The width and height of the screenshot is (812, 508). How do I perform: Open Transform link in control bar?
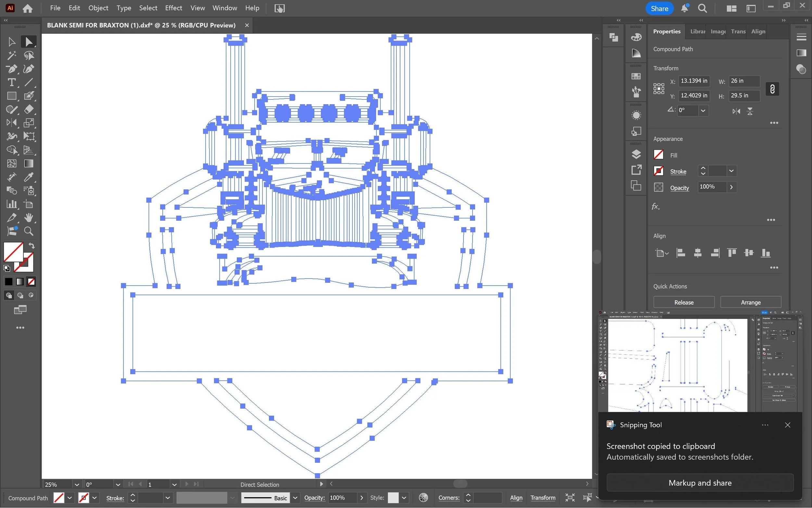click(542, 498)
